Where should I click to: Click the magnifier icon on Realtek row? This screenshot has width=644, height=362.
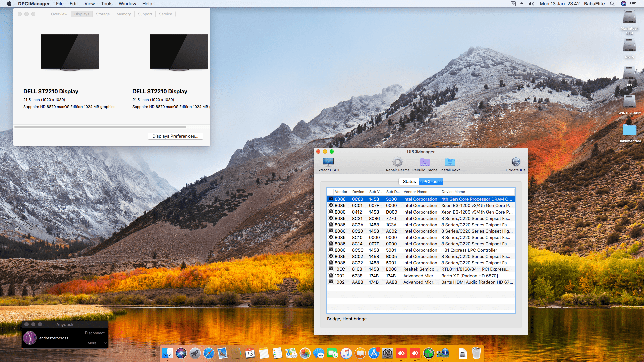[331, 269]
